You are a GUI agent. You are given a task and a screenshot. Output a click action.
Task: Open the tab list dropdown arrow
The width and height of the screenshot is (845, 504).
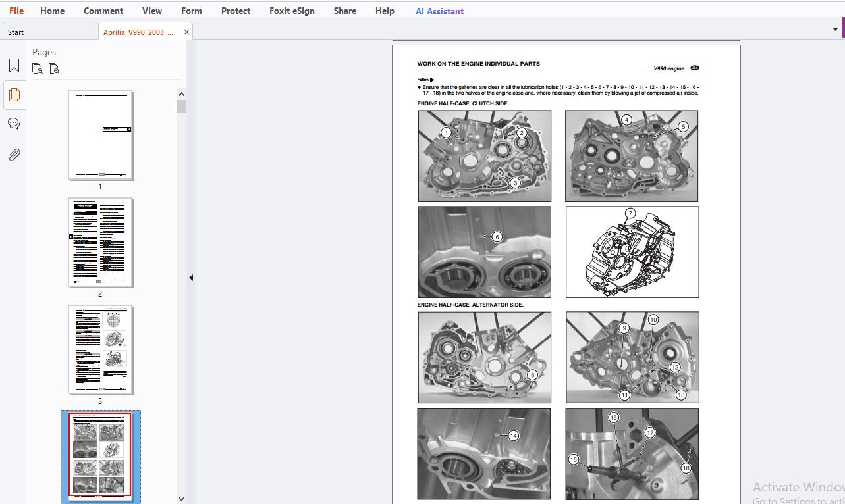tap(835, 30)
